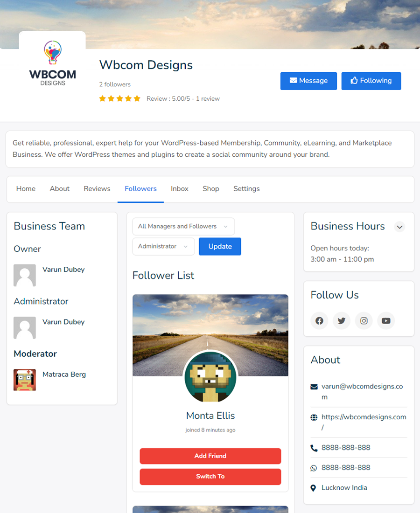
Task: Open the YouTube social icon
Action: tap(386, 321)
